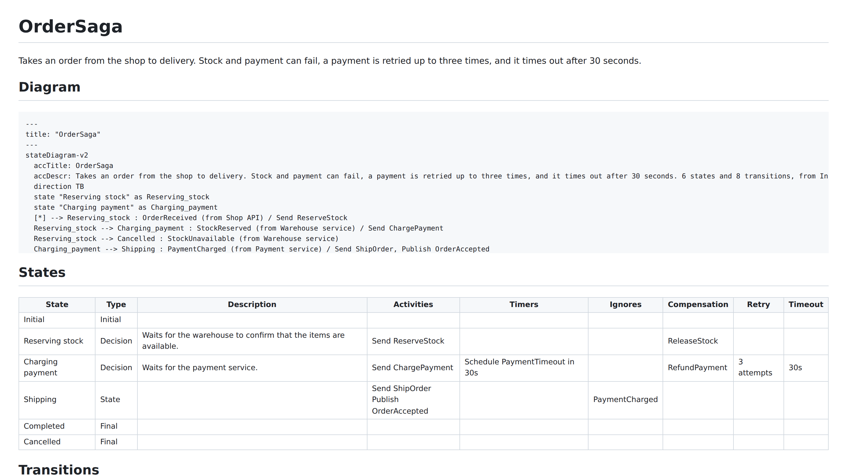Click the Timers column header
868x475 pixels.
click(524, 305)
